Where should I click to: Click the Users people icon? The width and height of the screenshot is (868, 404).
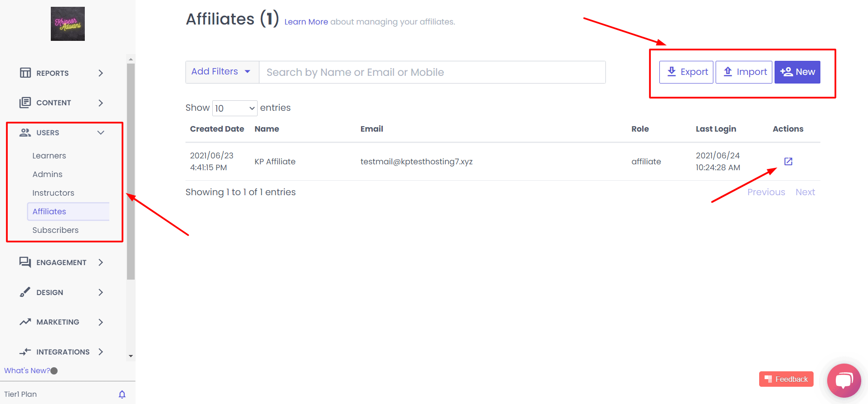pyautogui.click(x=25, y=133)
